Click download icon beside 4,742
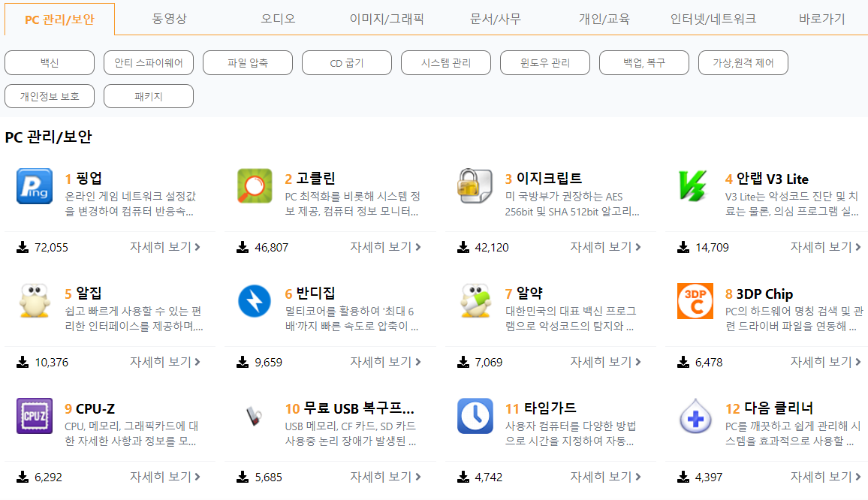868x500 pixels. pos(463,477)
